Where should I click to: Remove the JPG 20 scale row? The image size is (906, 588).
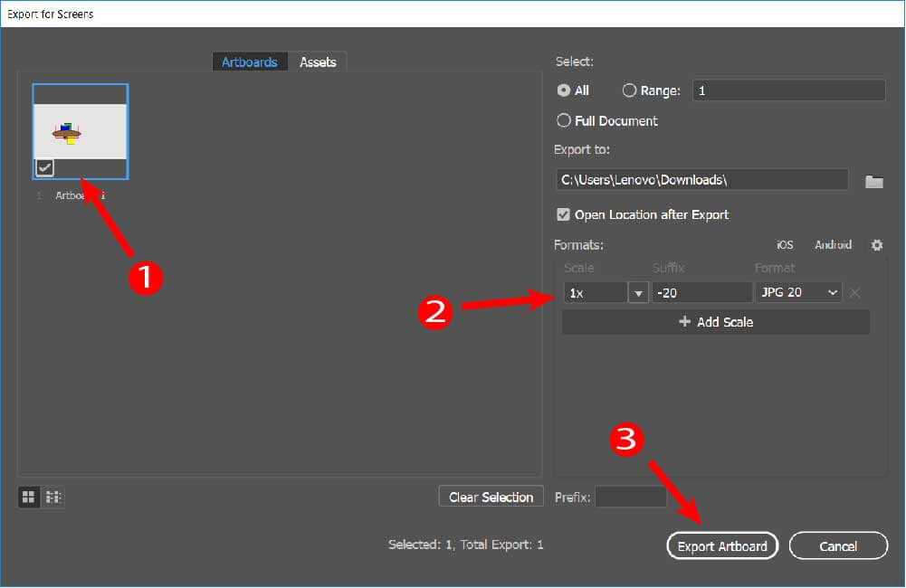(855, 293)
